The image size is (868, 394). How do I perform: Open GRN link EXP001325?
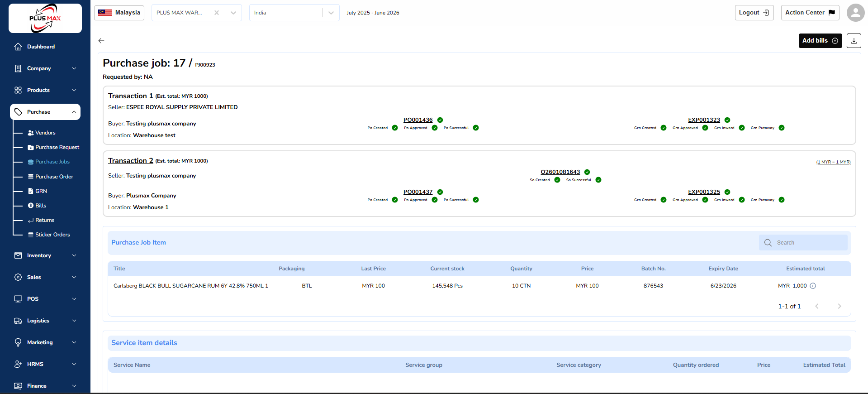click(x=704, y=192)
